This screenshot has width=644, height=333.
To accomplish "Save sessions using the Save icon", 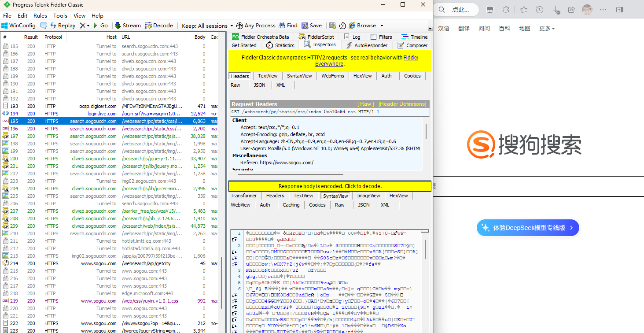I will tap(312, 26).
